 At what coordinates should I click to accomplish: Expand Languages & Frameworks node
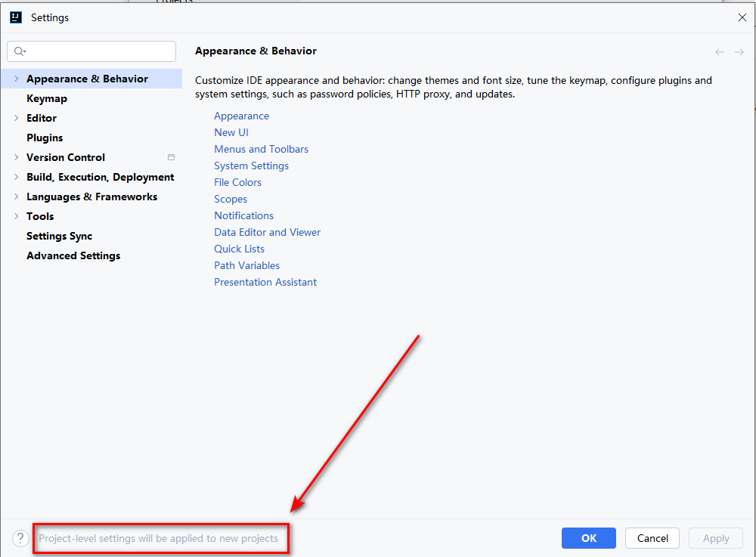click(x=17, y=196)
